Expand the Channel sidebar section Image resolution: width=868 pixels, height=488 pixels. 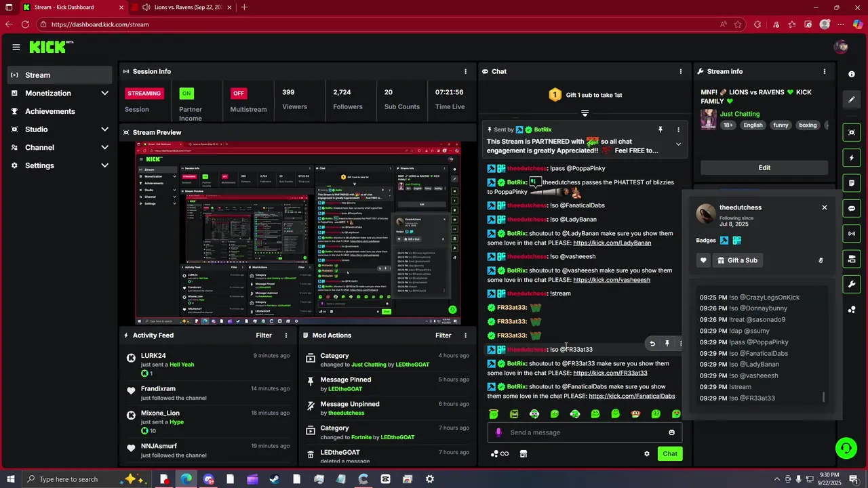pyautogui.click(x=104, y=148)
